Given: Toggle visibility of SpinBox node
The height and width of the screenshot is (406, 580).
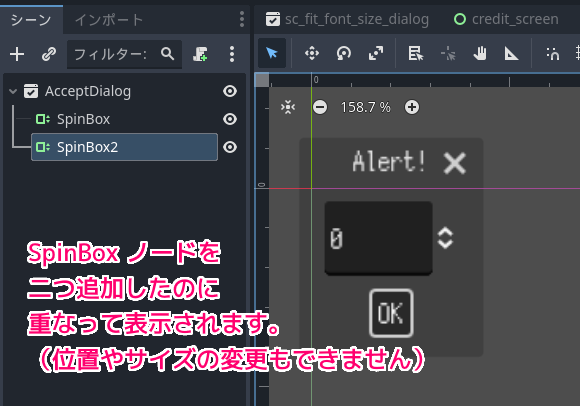Looking at the screenshot, I should (x=230, y=119).
